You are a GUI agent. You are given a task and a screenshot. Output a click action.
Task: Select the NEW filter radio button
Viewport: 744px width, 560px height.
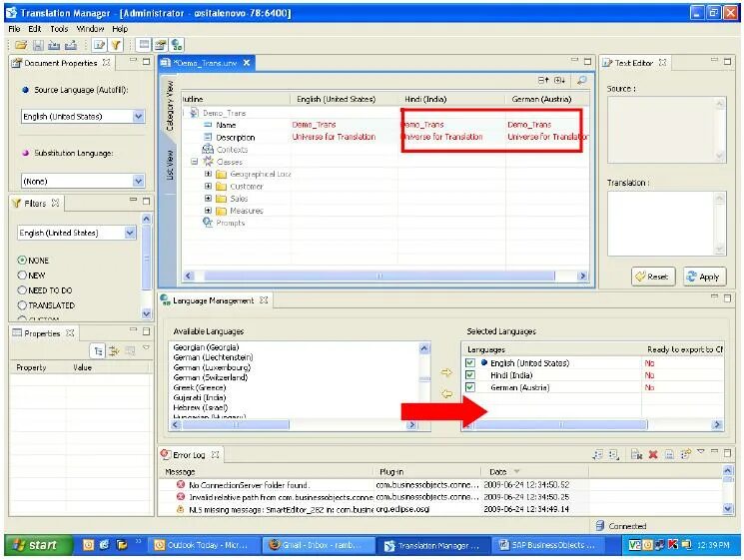22,276
